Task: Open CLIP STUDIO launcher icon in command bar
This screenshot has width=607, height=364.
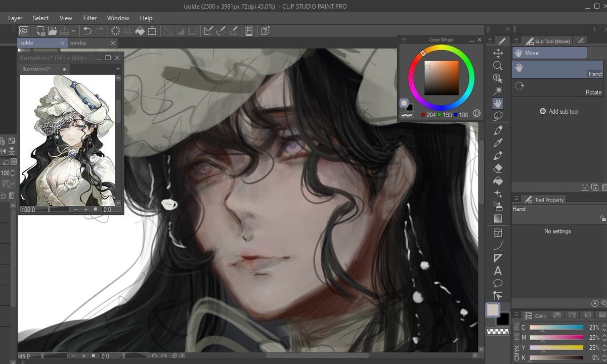Action: 23,31
